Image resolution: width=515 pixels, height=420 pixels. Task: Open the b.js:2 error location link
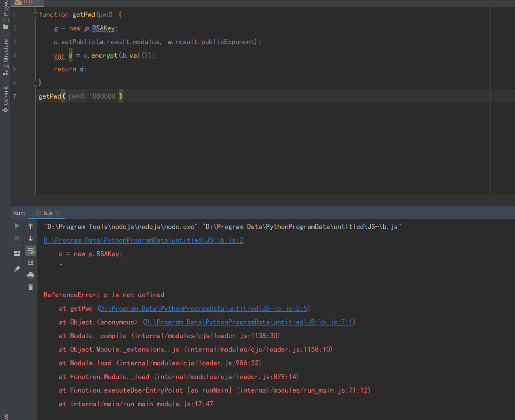(143, 240)
